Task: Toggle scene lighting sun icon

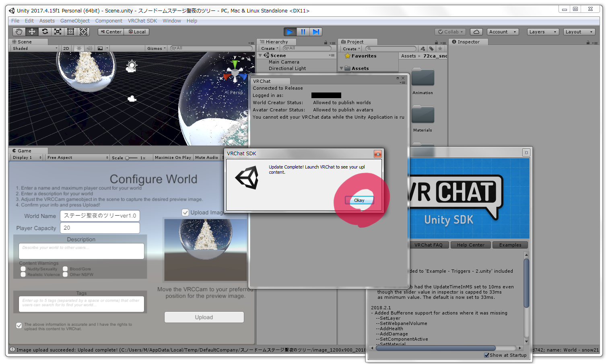Action: pos(79,48)
